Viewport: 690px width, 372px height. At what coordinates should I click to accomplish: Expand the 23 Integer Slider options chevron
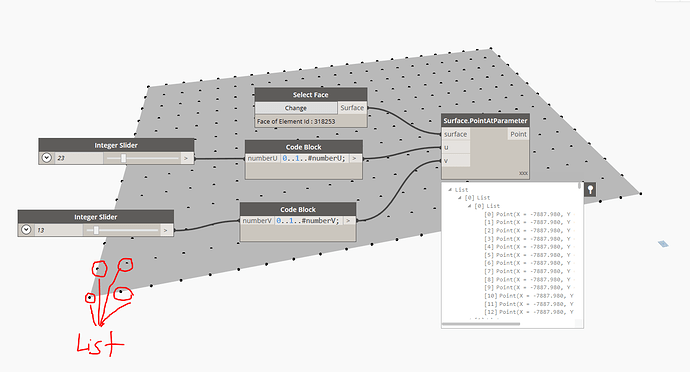click(x=47, y=158)
